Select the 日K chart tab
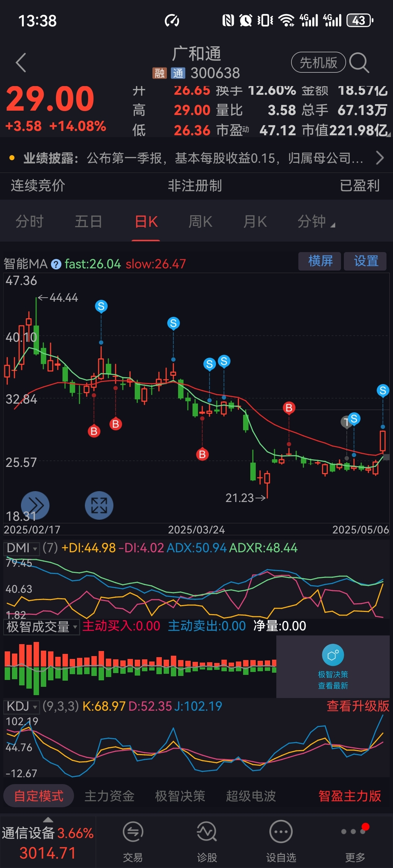393x868 pixels. point(146,221)
